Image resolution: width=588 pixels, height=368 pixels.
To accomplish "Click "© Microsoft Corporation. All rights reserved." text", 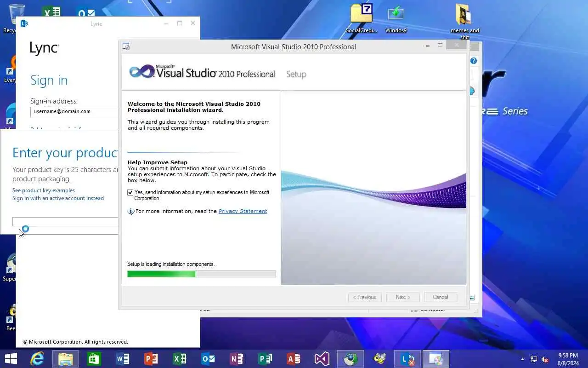I will tap(75, 342).
